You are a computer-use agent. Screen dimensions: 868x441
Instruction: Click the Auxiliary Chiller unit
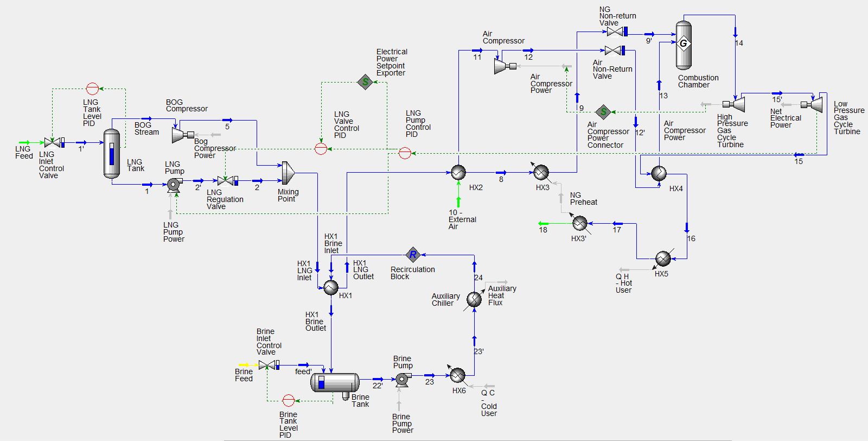474,299
